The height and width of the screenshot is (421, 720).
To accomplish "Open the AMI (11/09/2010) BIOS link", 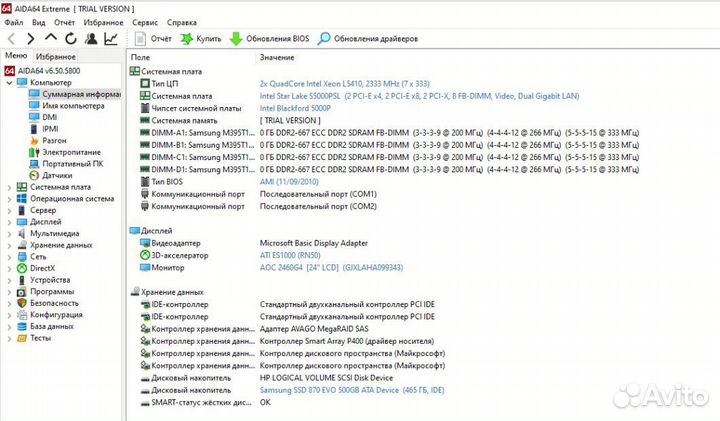I will click(x=289, y=182).
